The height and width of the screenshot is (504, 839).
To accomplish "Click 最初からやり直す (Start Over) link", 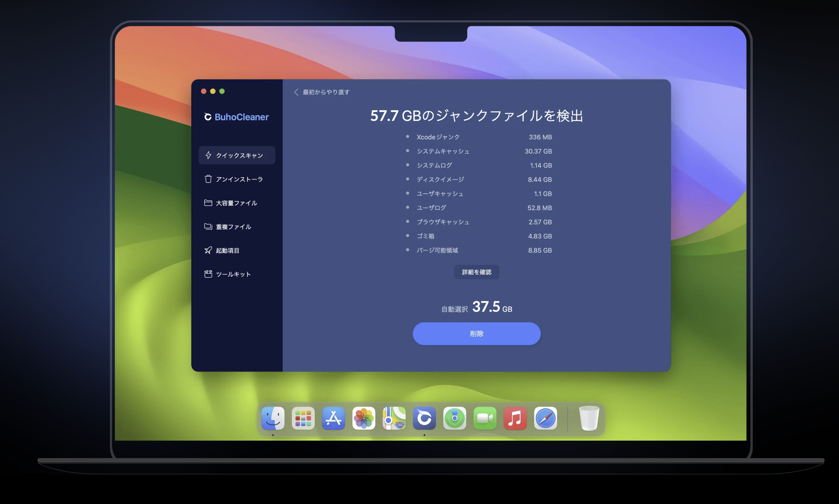I will (324, 92).
